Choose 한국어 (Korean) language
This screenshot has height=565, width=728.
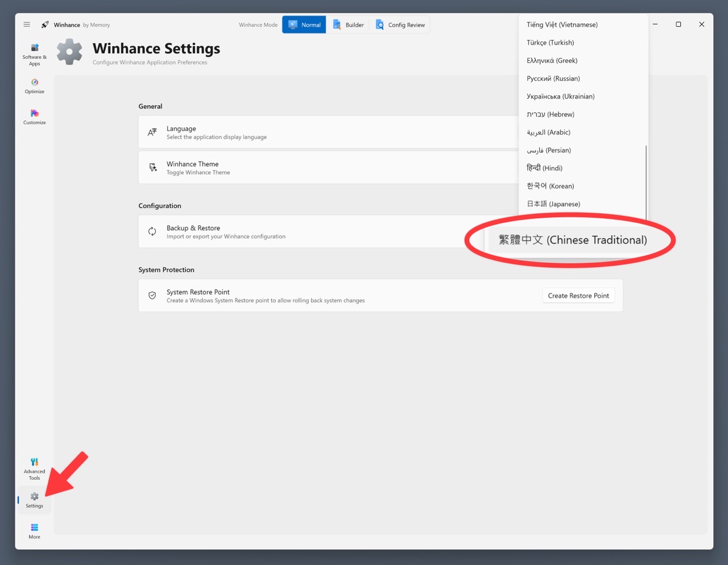(583, 186)
